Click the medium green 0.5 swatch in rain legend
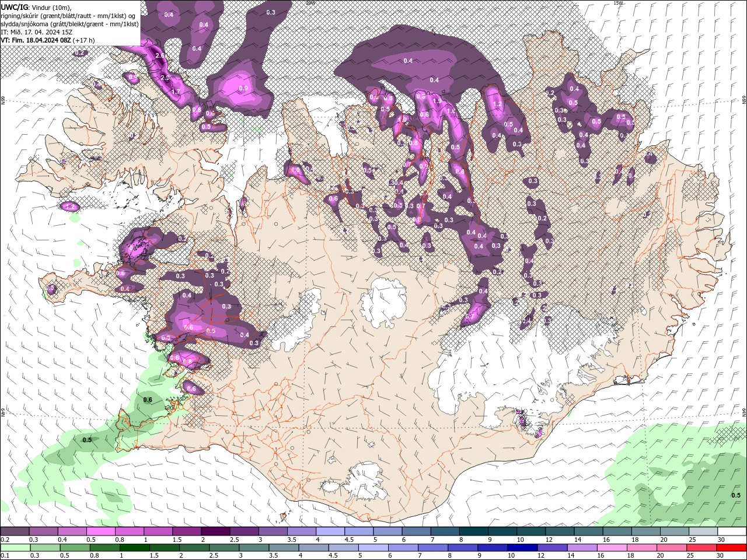747x560 pixels. 76,548
